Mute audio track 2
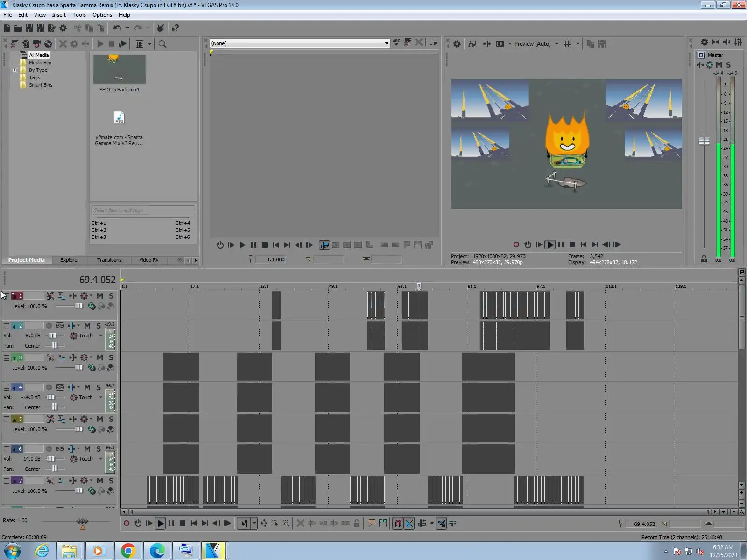The image size is (747, 560). (x=87, y=326)
